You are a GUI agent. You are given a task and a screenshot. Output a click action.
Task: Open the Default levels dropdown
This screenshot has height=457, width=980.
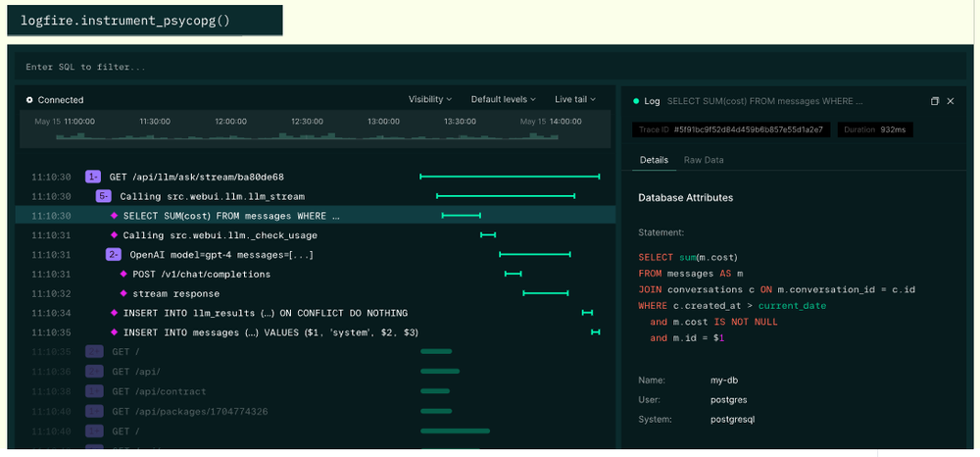coord(503,99)
